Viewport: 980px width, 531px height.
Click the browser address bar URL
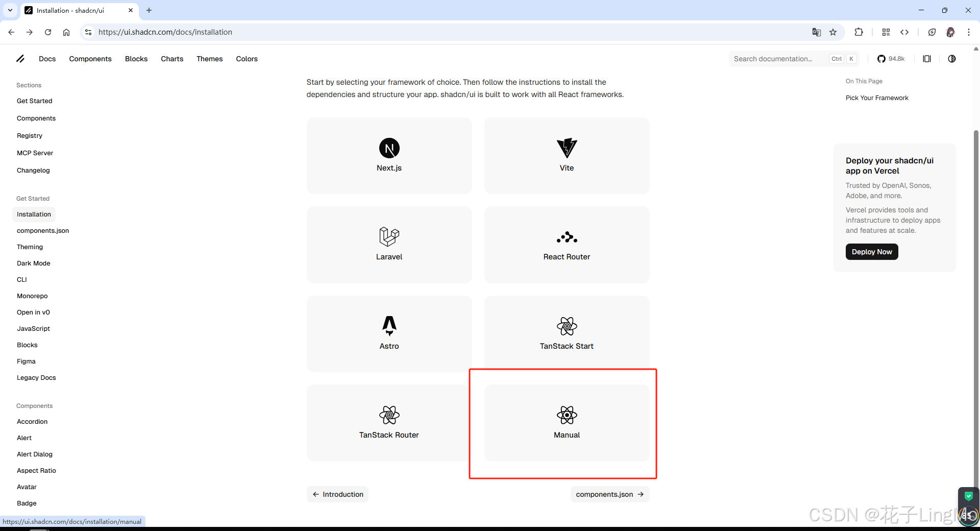click(165, 32)
